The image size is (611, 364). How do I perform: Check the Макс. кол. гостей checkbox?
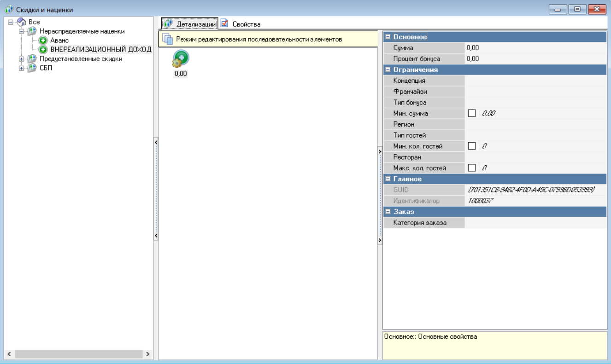pyautogui.click(x=472, y=168)
